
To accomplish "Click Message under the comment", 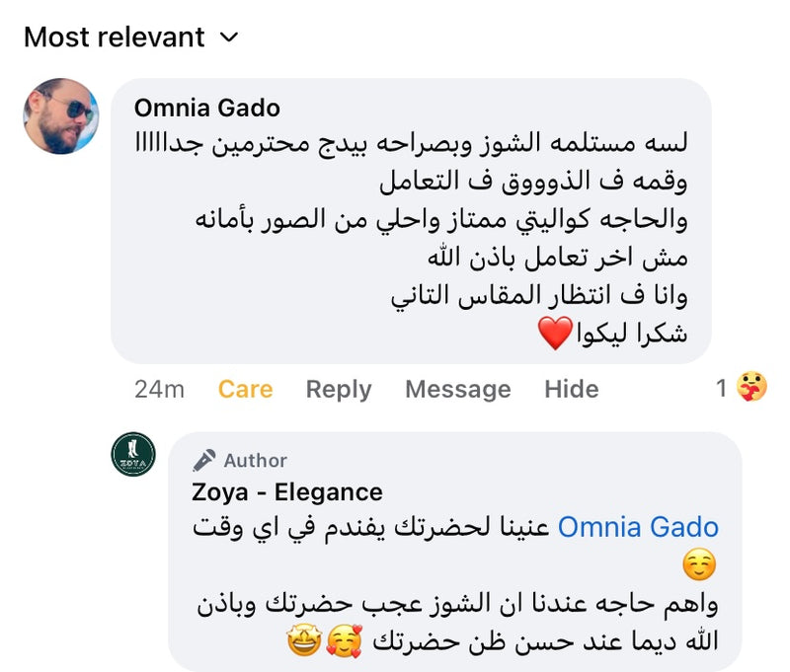I will (x=457, y=389).
